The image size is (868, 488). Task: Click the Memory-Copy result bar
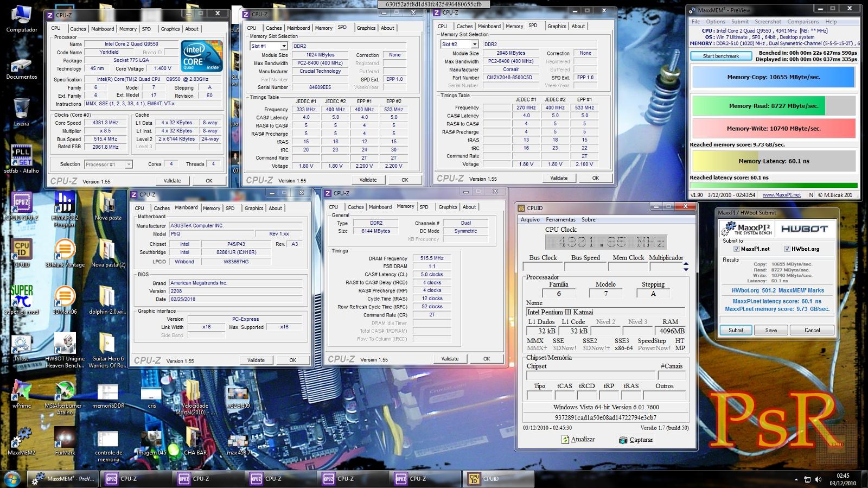point(773,77)
